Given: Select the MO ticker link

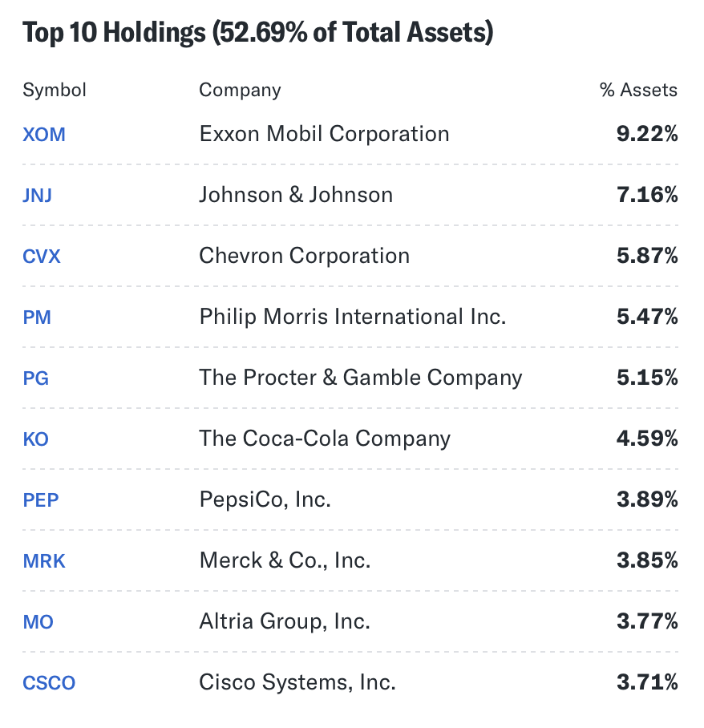Looking at the screenshot, I should 37,621.
